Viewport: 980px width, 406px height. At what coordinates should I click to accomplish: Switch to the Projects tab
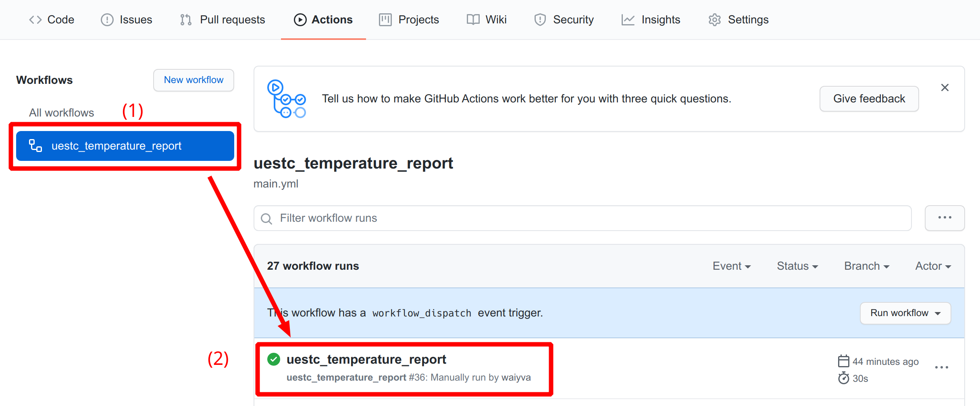click(409, 19)
